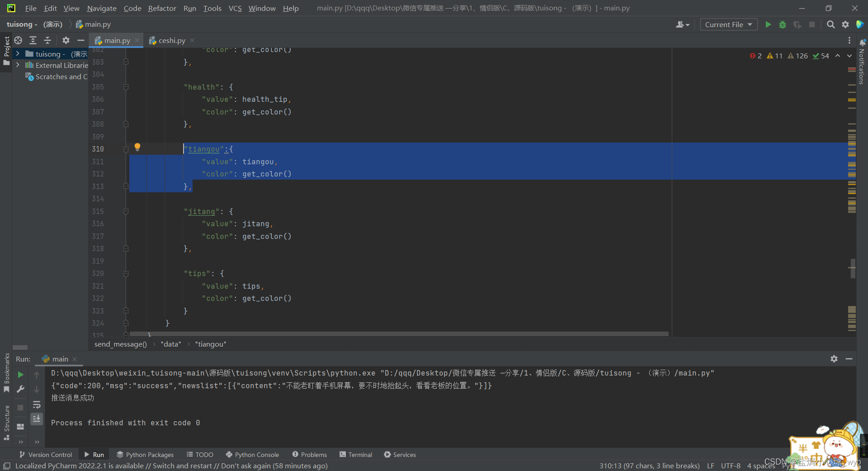Screen dimensions: 868x471
Task: Open TODO tool window
Action: pos(200,454)
